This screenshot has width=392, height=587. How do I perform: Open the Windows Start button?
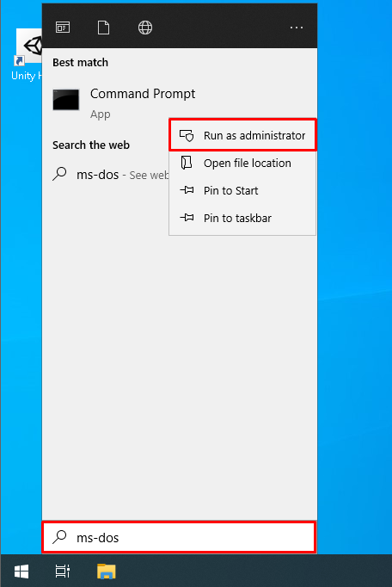pos(21,572)
